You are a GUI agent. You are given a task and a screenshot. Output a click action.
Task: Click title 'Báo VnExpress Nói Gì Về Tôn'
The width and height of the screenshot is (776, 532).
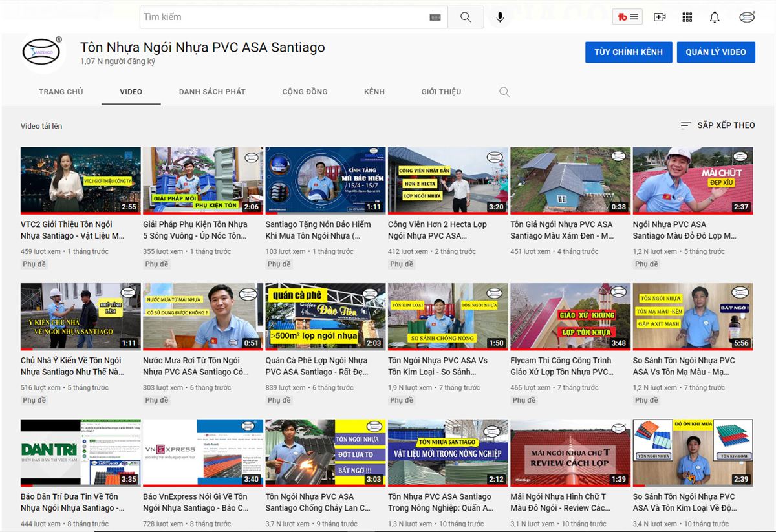(196, 502)
